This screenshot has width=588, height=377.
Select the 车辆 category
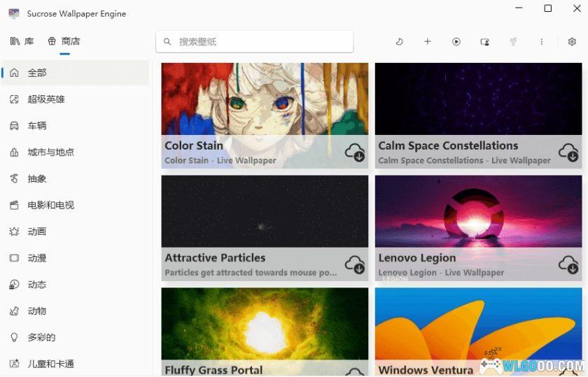point(75,125)
